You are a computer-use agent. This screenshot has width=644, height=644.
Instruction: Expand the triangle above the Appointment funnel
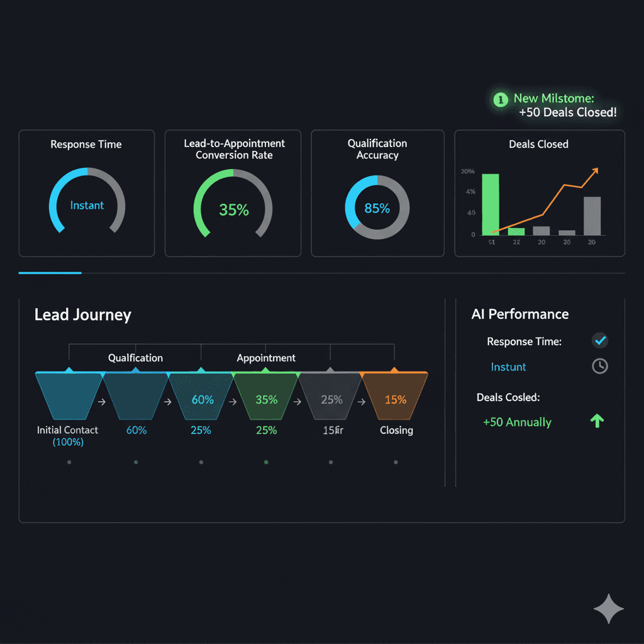[x=266, y=370]
